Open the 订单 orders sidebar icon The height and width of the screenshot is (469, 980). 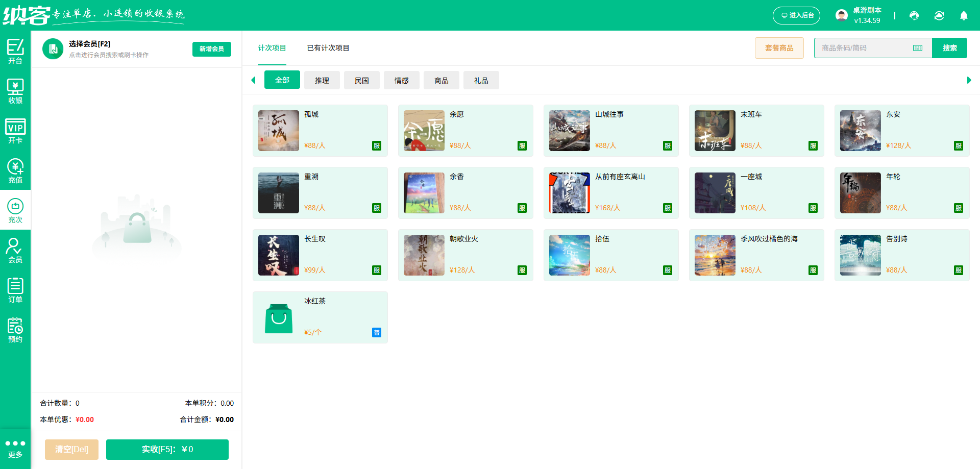pos(15,290)
